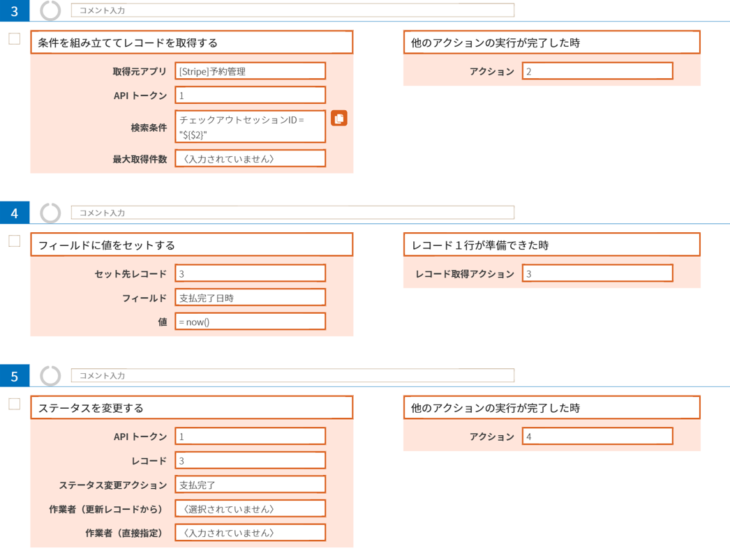
Task: Open ステータスを変更する action selector
Action: (x=192, y=407)
